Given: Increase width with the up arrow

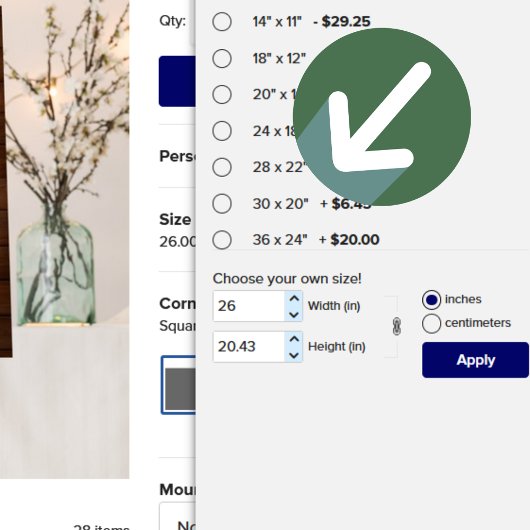Looking at the screenshot, I should click(294, 298).
